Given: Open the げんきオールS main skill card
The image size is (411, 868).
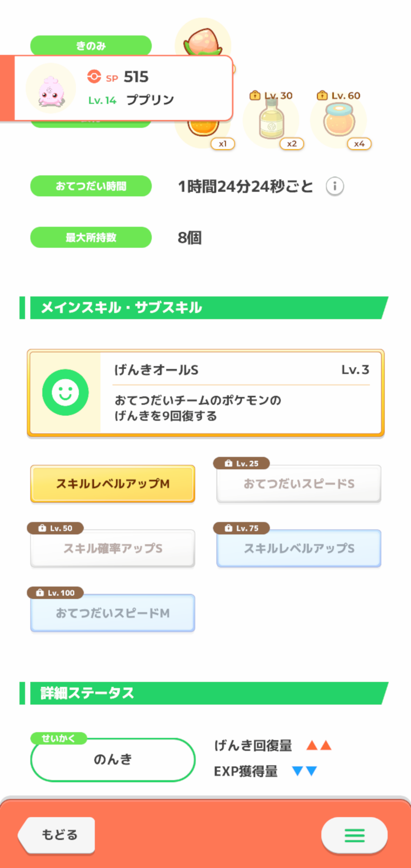Looking at the screenshot, I should tap(206, 393).
